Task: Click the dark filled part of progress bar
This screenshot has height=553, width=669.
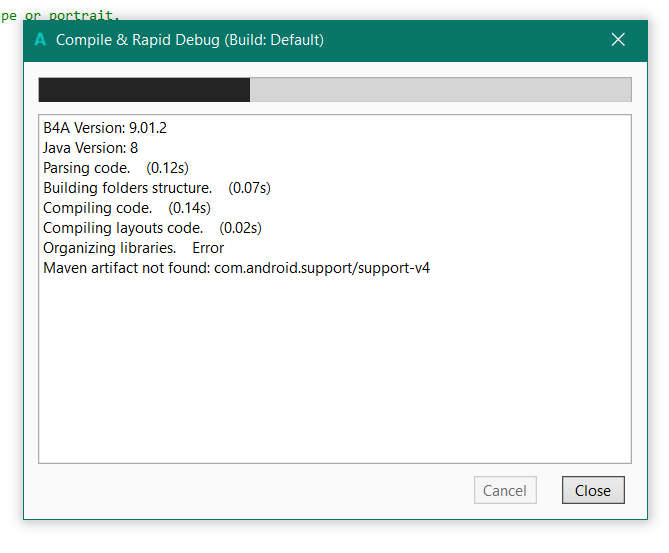Action: click(x=144, y=90)
